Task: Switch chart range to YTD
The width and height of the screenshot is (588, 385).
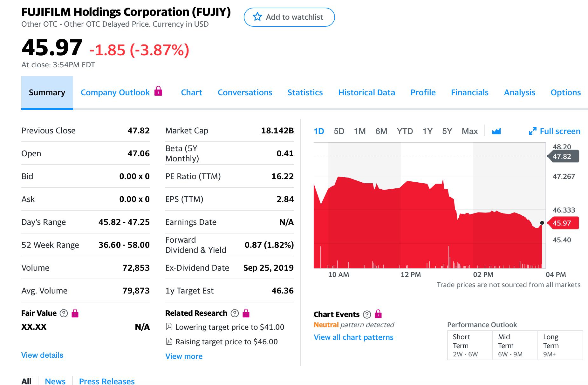Action: point(405,131)
